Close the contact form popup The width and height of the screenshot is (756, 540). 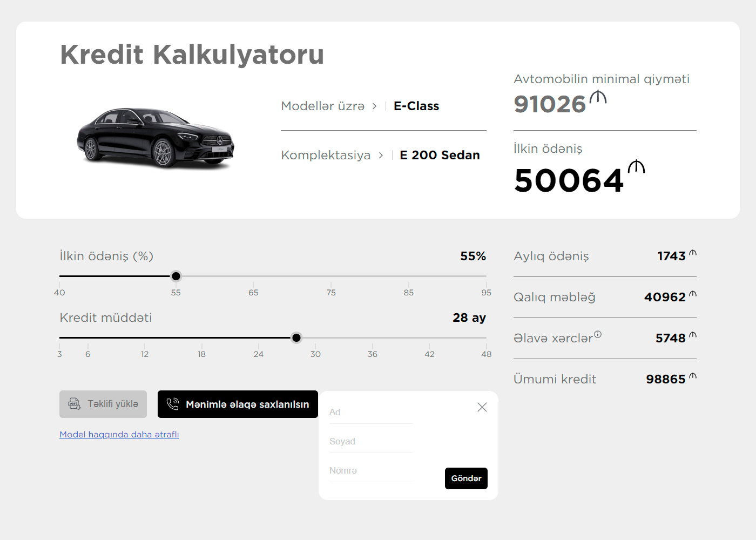(x=482, y=407)
